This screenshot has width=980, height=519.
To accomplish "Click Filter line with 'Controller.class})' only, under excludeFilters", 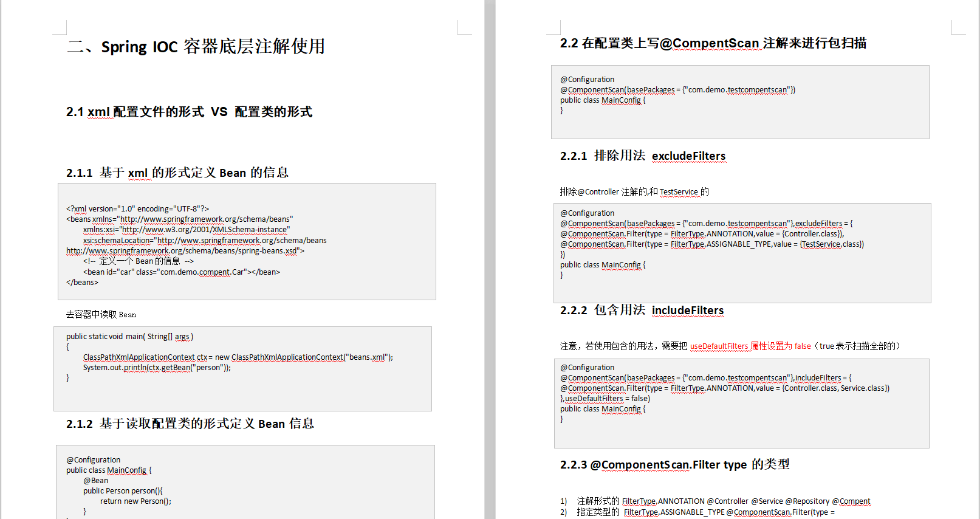I will click(x=702, y=233).
